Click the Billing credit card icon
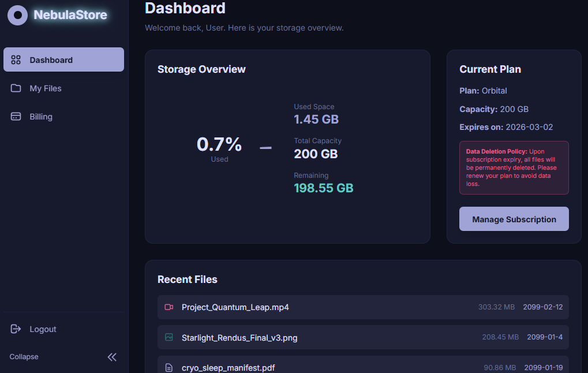The image size is (588, 373). pos(15,116)
